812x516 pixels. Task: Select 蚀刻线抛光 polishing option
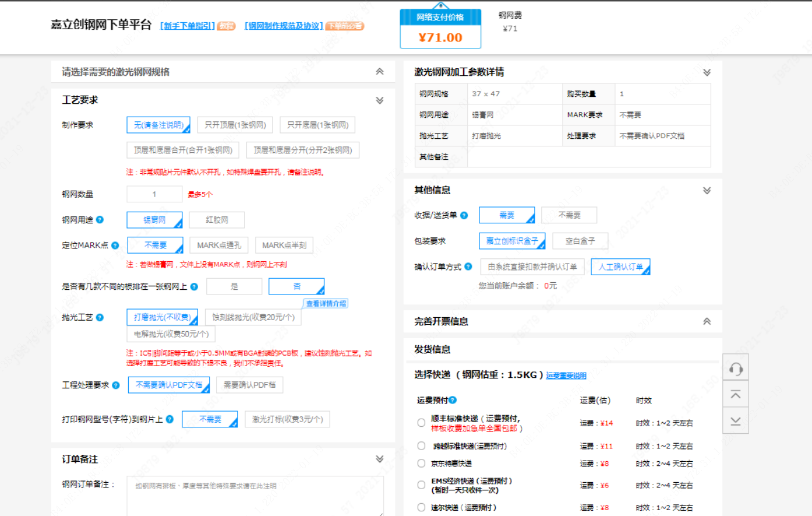click(x=253, y=317)
